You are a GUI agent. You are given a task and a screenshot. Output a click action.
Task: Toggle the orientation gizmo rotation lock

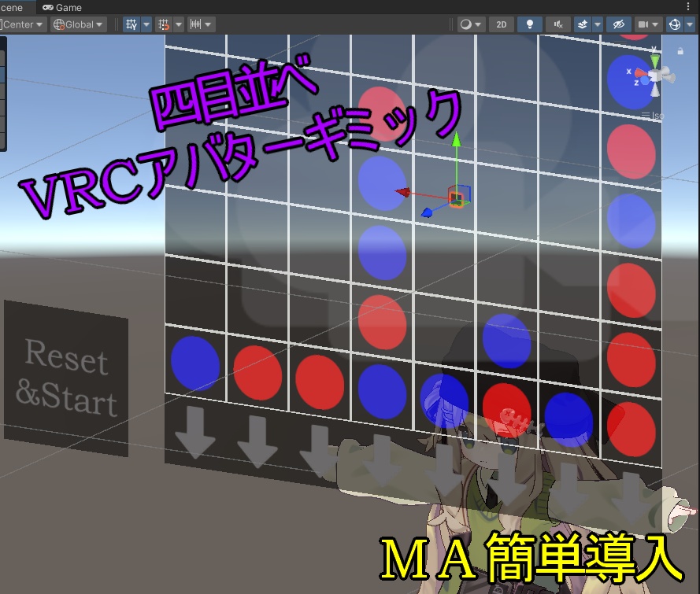pyautogui.click(x=680, y=51)
